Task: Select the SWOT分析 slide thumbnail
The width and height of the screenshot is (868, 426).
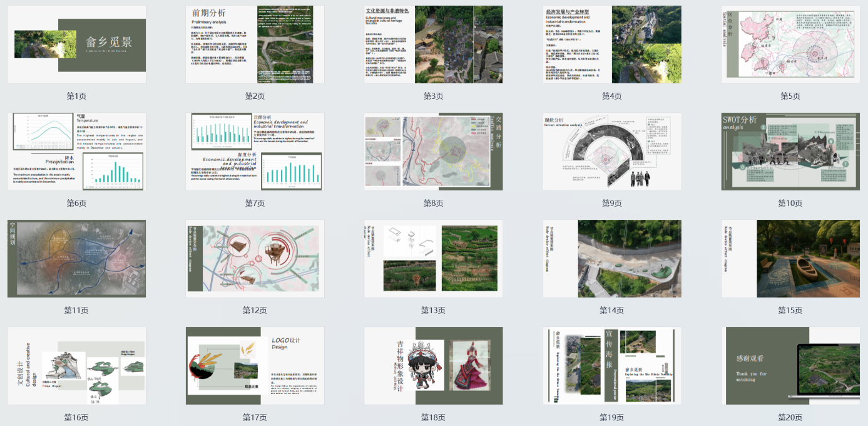Action: 790,152
